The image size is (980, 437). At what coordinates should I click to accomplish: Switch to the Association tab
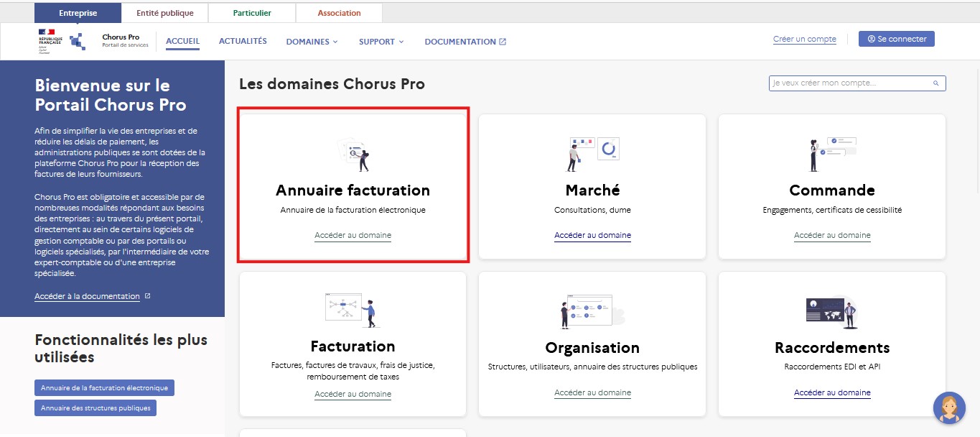coord(339,13)
